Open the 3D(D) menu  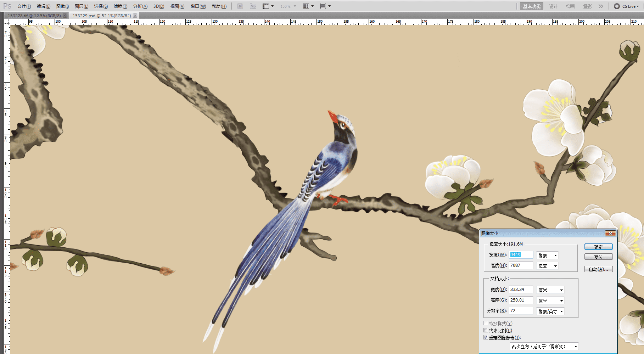159,6
